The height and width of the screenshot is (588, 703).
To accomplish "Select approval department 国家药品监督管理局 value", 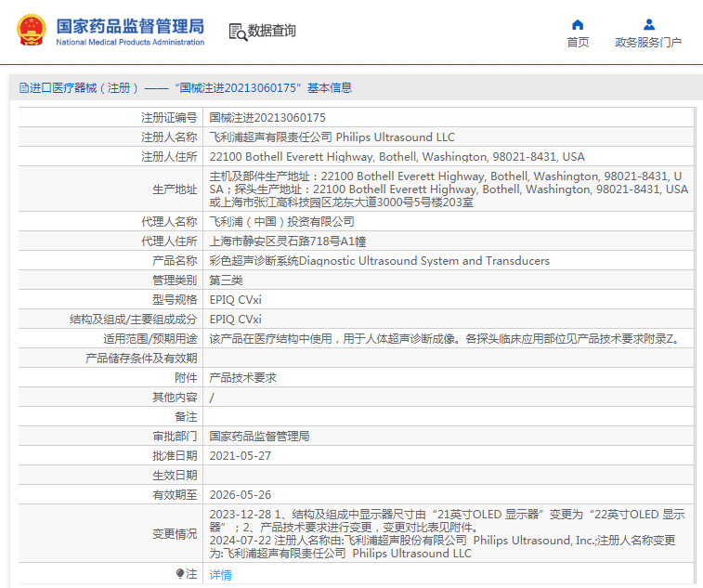I will 259,436.
